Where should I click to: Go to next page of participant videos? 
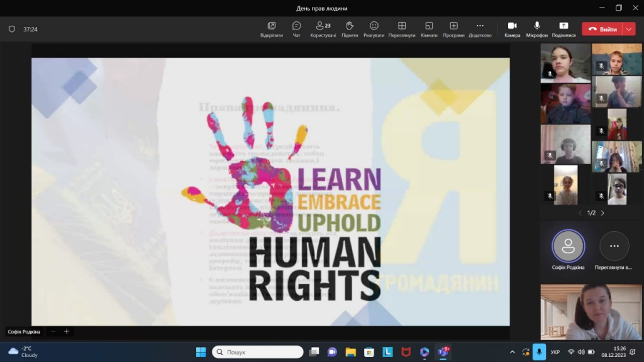(x=602, y=213)
